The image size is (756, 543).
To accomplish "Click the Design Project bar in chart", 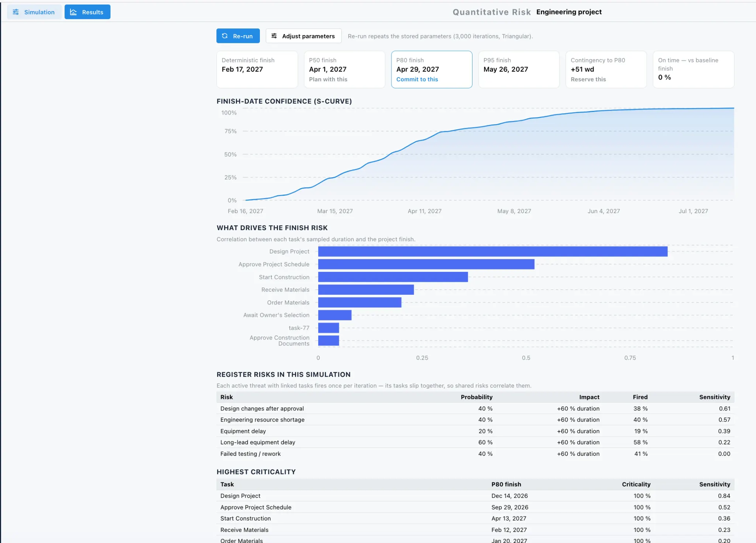I will coord(493,252).
